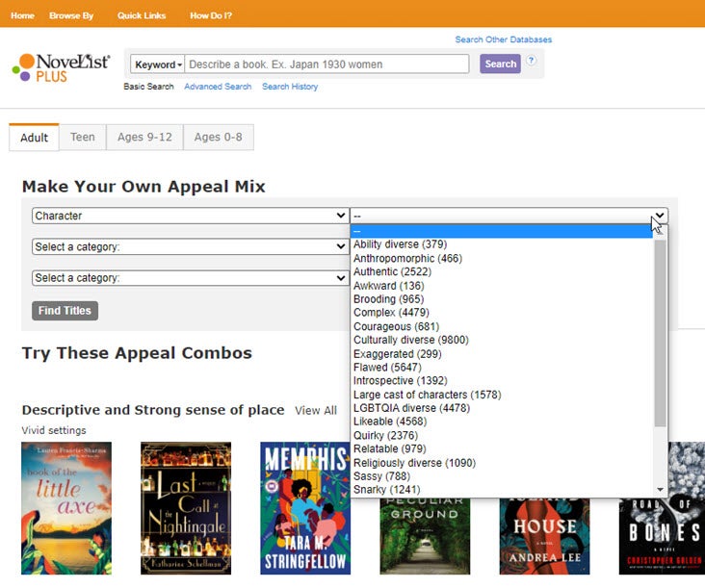Open the Keyword search type dropdown

157,64
